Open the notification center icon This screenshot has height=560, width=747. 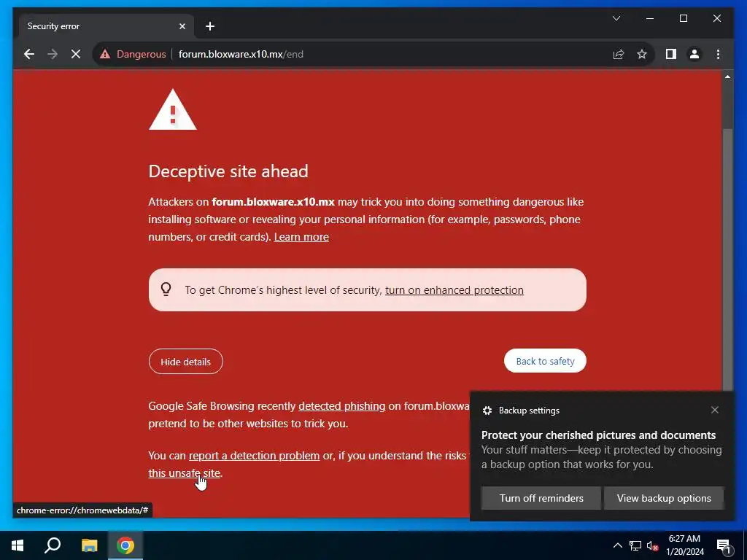(724, 545)
